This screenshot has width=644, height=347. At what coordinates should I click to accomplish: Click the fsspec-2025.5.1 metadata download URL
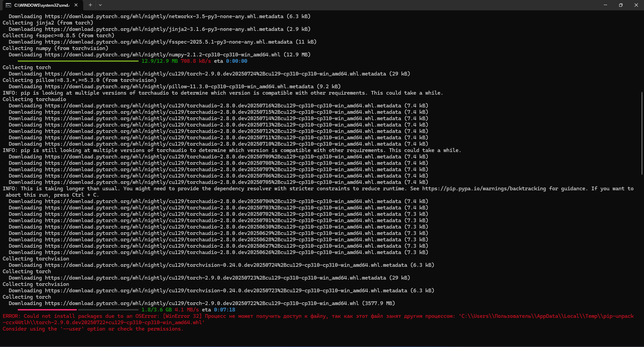click(169, 42)
